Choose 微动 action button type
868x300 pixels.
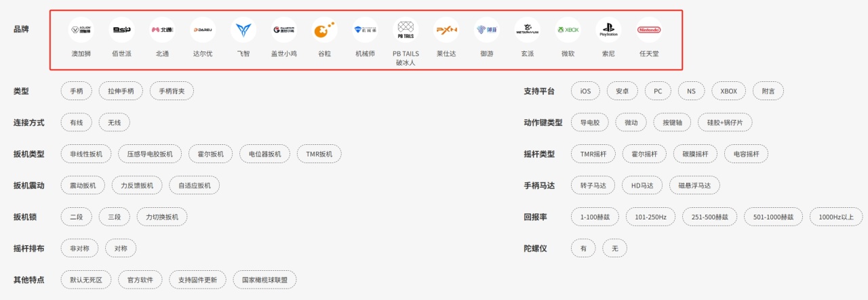pos(631,123)
